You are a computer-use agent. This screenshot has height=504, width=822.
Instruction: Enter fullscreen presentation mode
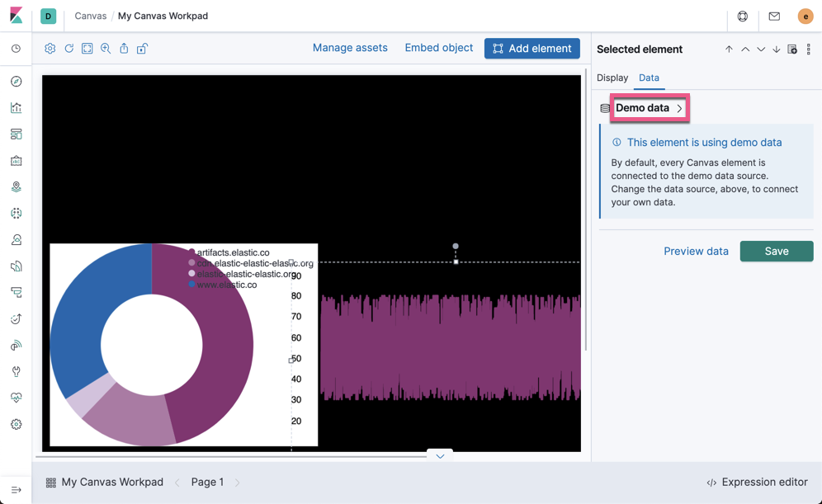click(x=87, y=48)
